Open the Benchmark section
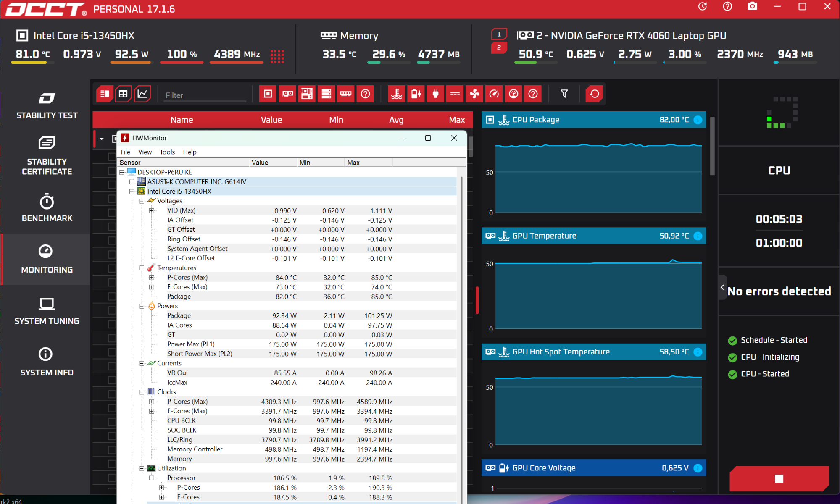The width and height of the screenshot is (840, 504). pos(47,208)
